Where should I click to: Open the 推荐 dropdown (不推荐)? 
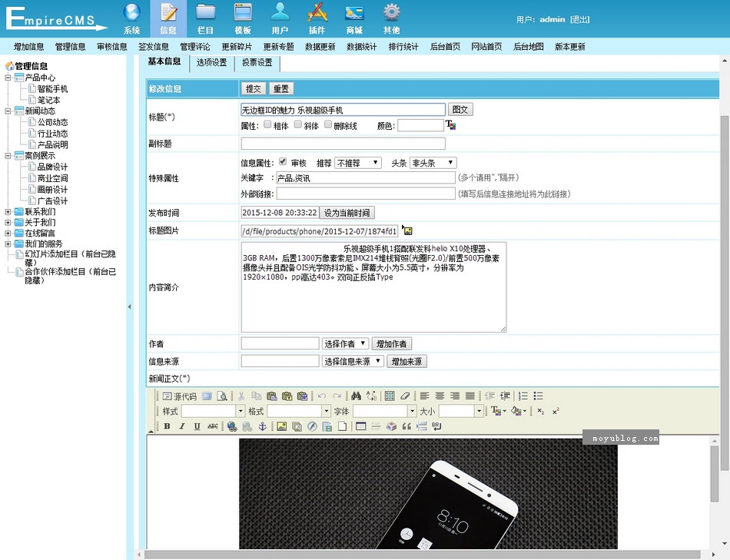coord(358,163)
